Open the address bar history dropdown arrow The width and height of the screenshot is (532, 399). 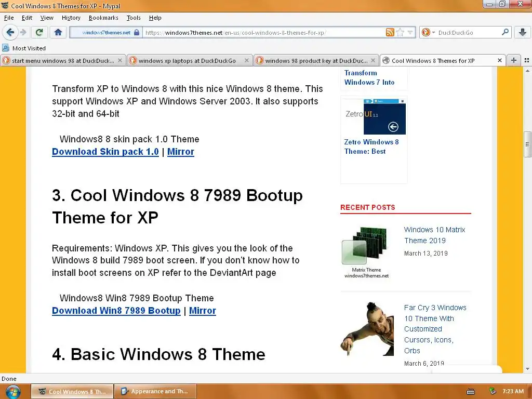[x=410, y=33]
